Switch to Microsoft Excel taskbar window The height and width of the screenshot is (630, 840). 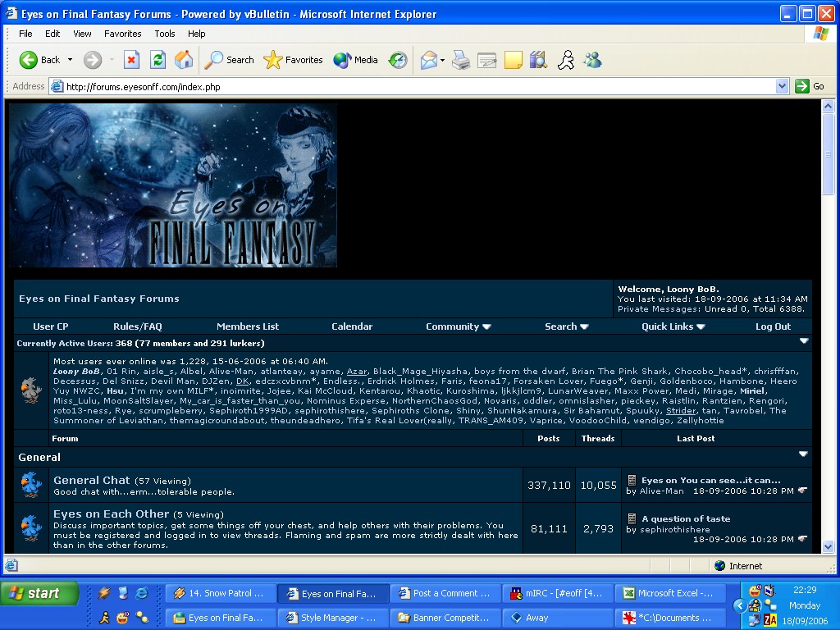[x=669, y=594]
